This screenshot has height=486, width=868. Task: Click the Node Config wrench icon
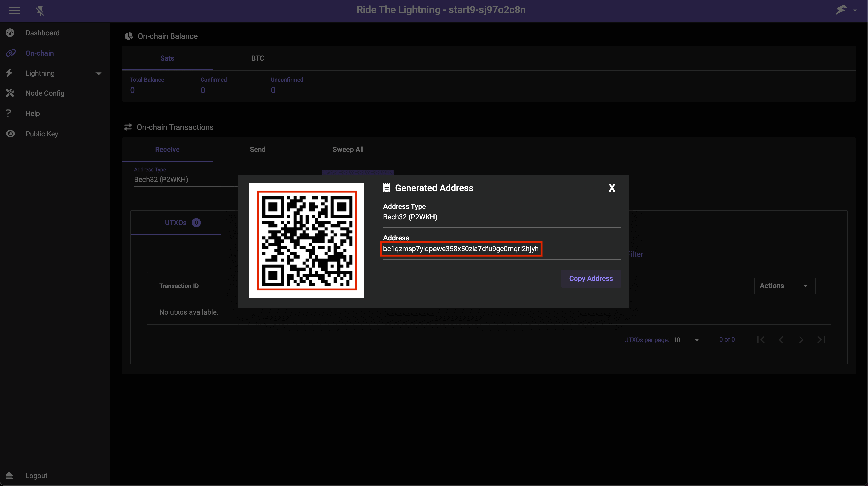point(10,93)
